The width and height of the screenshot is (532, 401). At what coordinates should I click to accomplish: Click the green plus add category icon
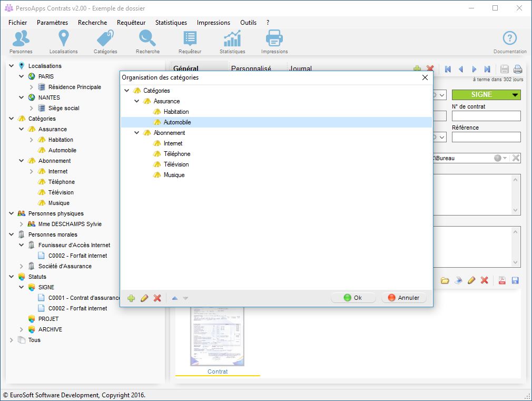(x=131, y=298)
